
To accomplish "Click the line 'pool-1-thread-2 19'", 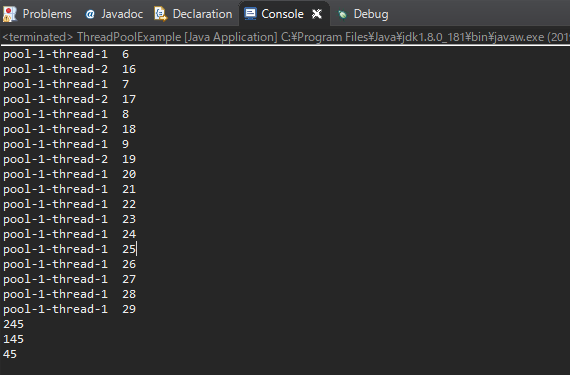I will coord(69,159).
